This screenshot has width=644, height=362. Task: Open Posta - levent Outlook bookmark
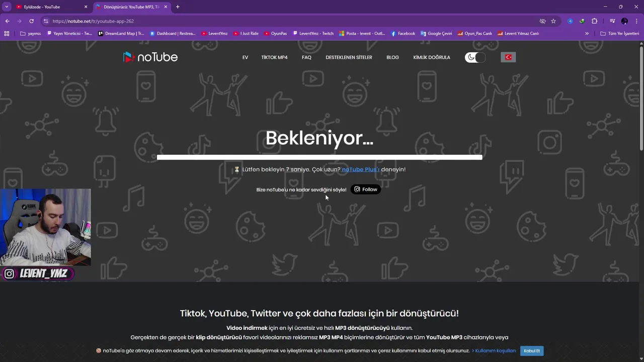click(x=362, y=34)
